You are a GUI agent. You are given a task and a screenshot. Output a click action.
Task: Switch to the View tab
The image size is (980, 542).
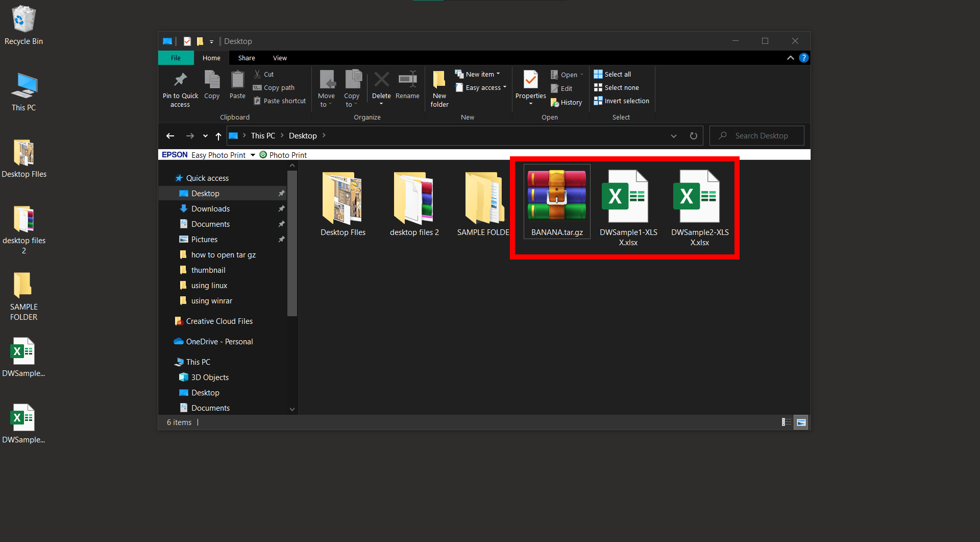[279, 58]
